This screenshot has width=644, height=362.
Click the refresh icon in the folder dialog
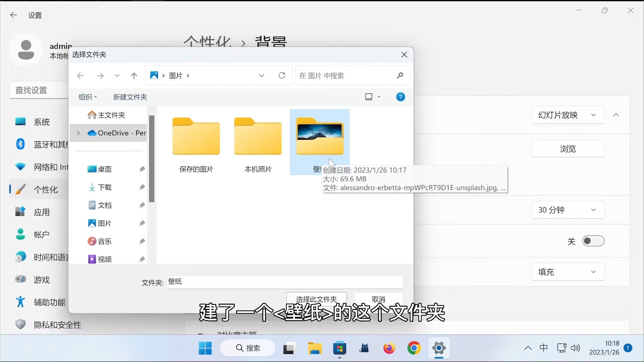[x=282, y=75]
